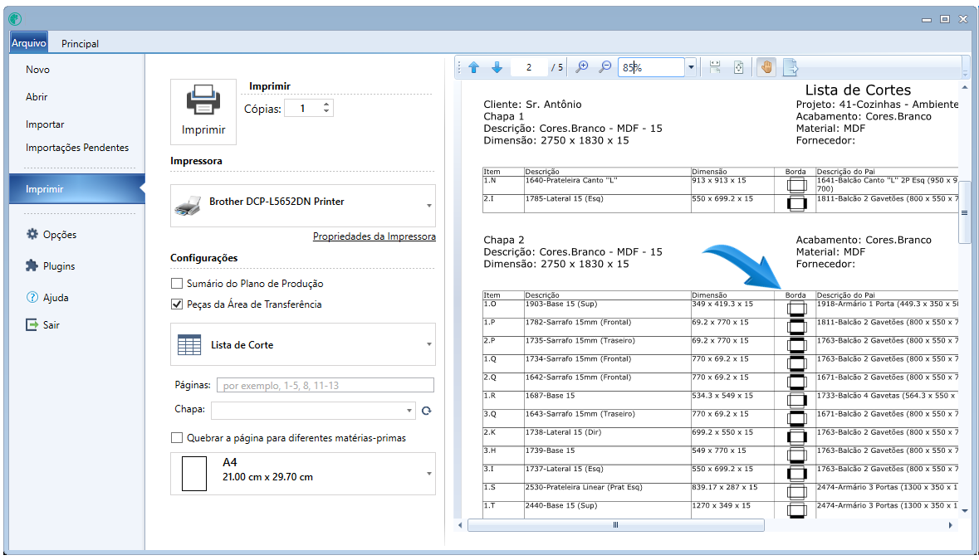Click Sair to exit

42,325
